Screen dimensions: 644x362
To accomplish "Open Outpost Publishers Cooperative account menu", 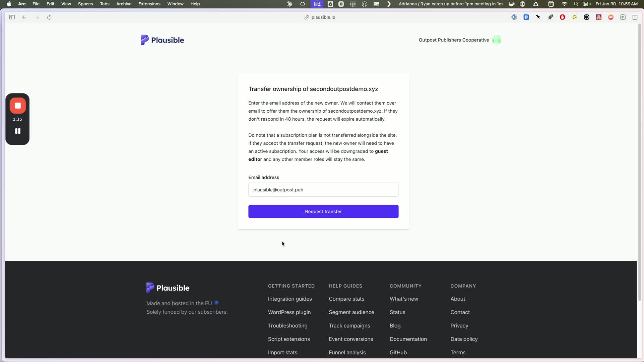I will point(454,40).
